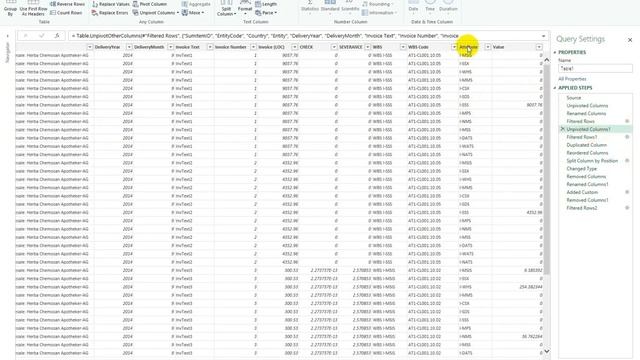Image resolution: width=640 pixels, height=360 pixels.
Task: Open the SEVERANCE column filter dropdown
Action: pyautogui.click(x=368, y=47)
